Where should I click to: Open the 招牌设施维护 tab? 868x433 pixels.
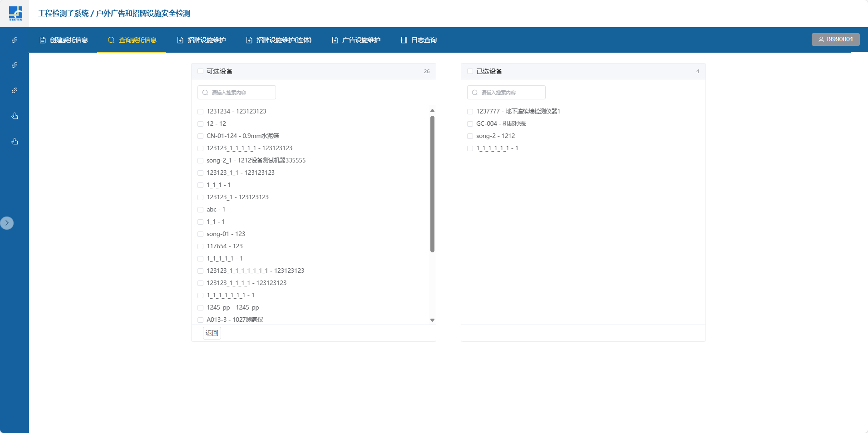[x=201, y=40]
